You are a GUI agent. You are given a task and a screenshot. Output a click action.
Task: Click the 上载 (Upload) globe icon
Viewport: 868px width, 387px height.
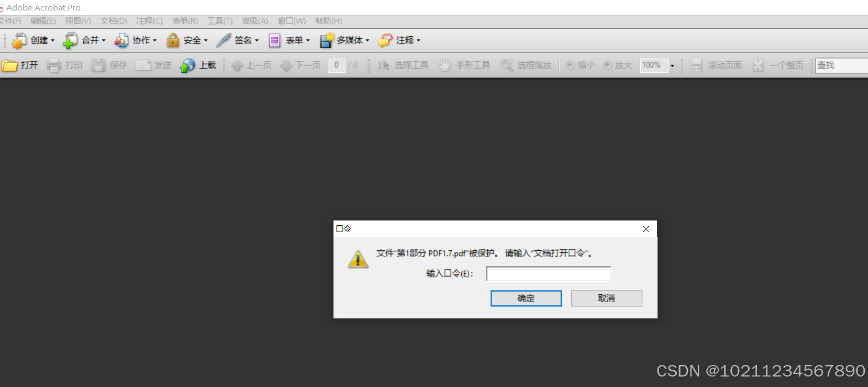tap(187, 65)
